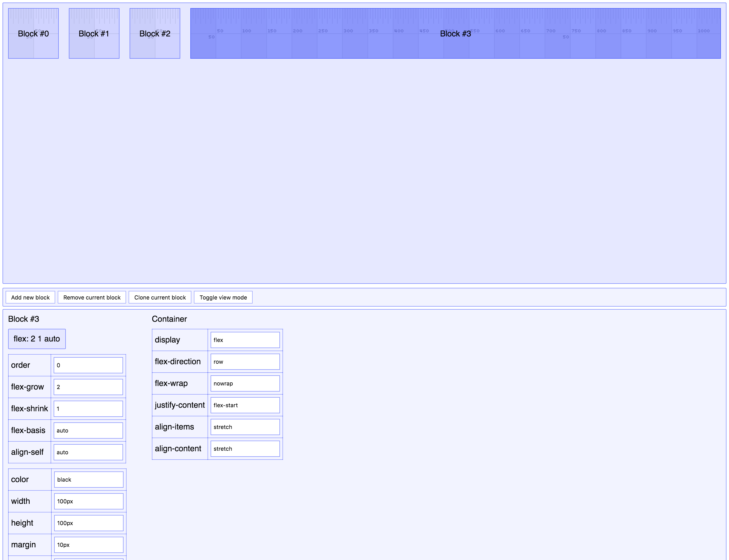Focus the flex-grow value field
The width and height of the screenshot is (729, 560).
click(x=88, y=387)
